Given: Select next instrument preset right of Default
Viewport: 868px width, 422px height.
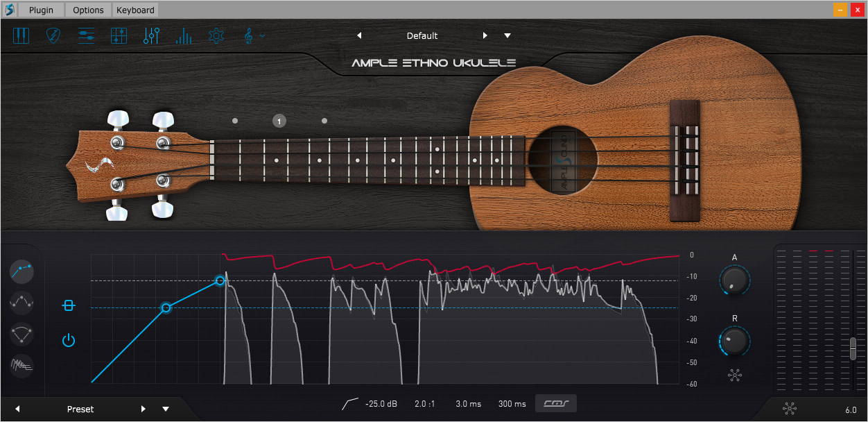Looking at the screenshot, I should [x=485, y=35].
